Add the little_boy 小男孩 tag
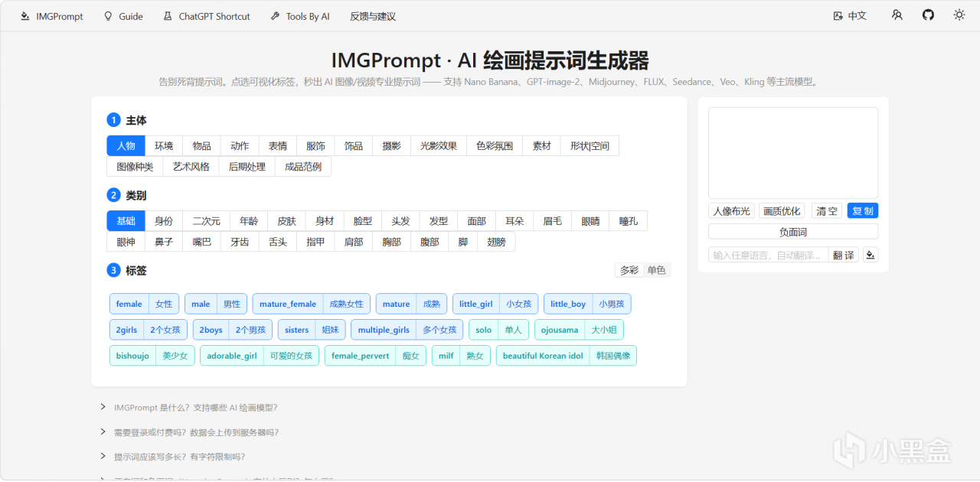This screenshot has height=482, width=980. pyautogui.click(x=587, y=304)
